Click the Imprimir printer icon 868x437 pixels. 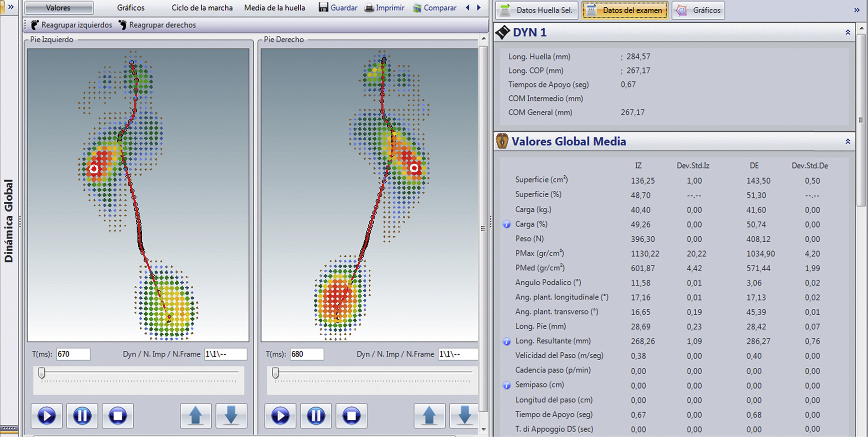pyautogui.click(x=369, y=7)
